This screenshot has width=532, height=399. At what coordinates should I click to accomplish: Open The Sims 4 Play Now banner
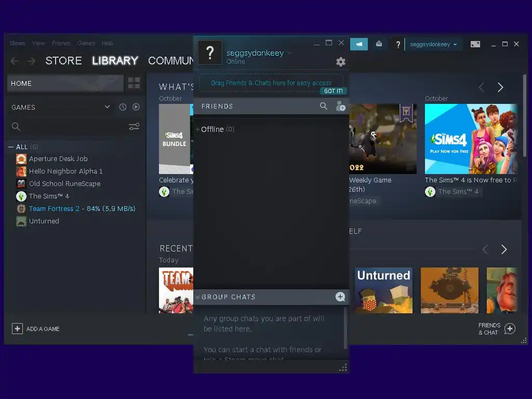[471, 139]
